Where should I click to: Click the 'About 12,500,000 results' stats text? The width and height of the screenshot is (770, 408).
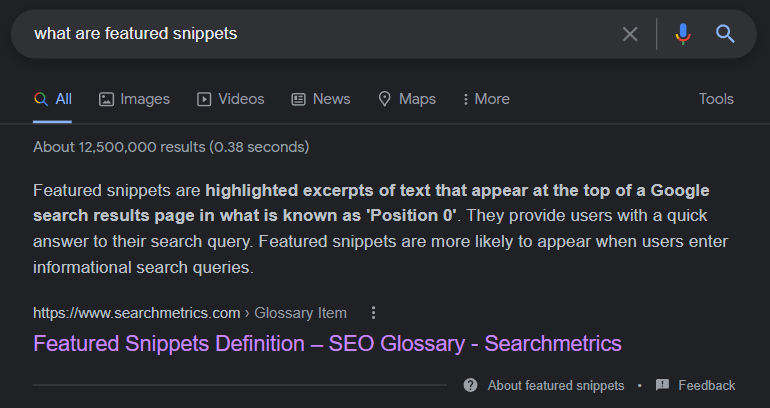click(171, 147)
